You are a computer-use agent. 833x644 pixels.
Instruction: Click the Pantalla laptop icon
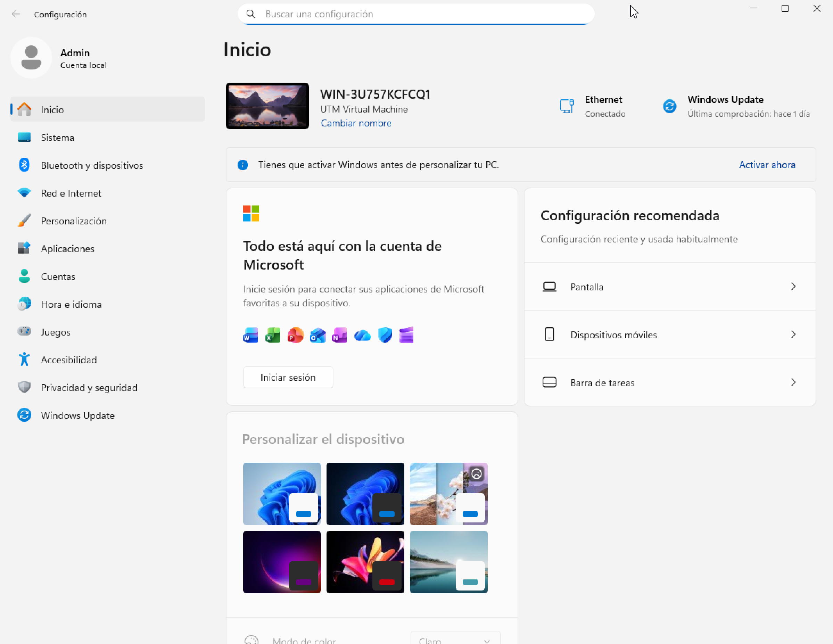coord(549,287)
